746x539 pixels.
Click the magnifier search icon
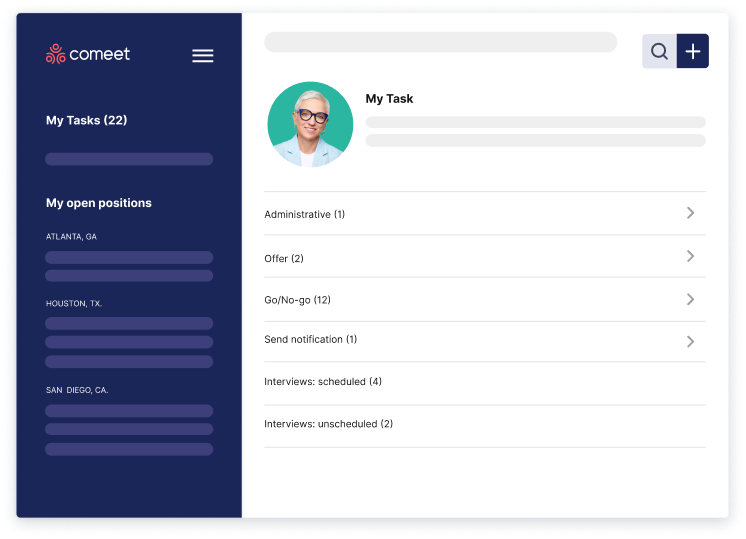coord(659,51)
